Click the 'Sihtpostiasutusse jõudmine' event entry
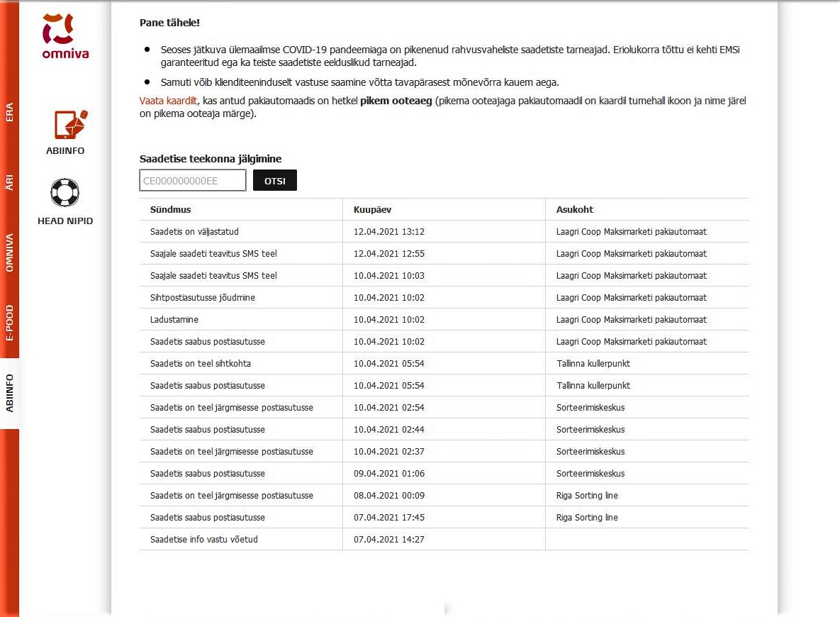The width and height of the screenshot is (840, 617). (202, 298)
